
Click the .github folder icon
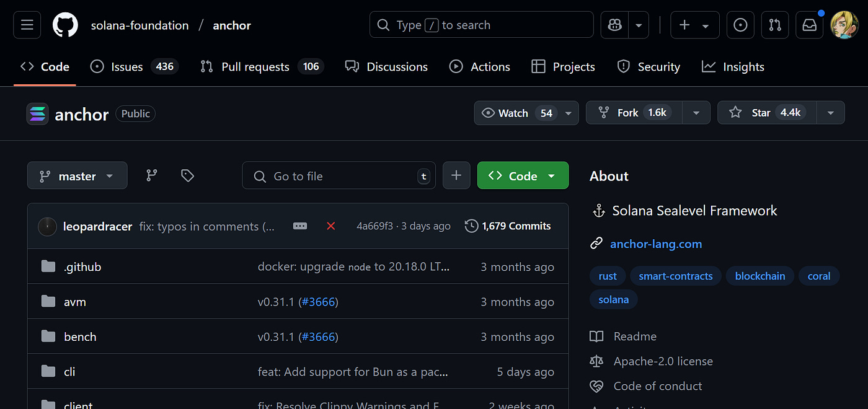(48, 266)
